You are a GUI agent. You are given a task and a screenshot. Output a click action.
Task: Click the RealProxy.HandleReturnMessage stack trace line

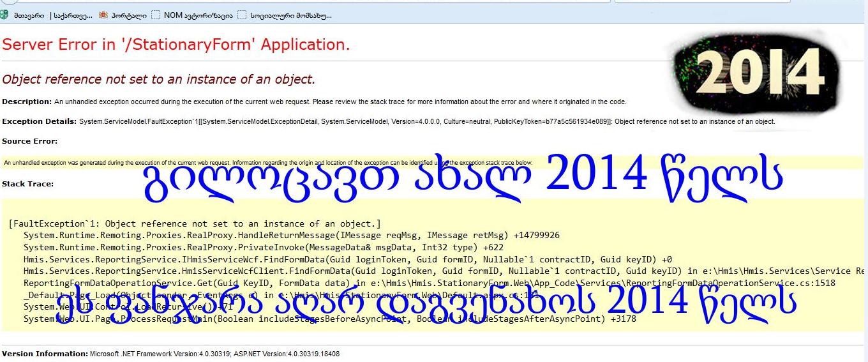291,235
